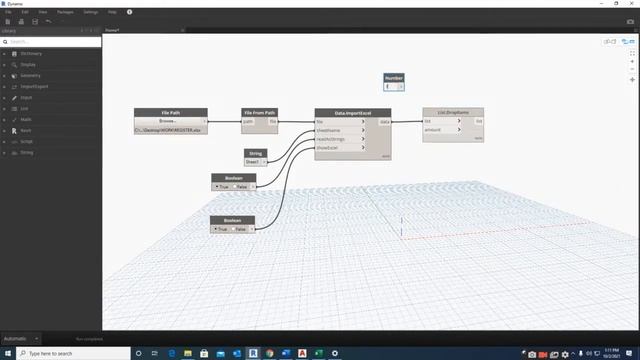640x360 pixels.
Task: Open Excel from the Windows taskbar
Action: point(318,353)
